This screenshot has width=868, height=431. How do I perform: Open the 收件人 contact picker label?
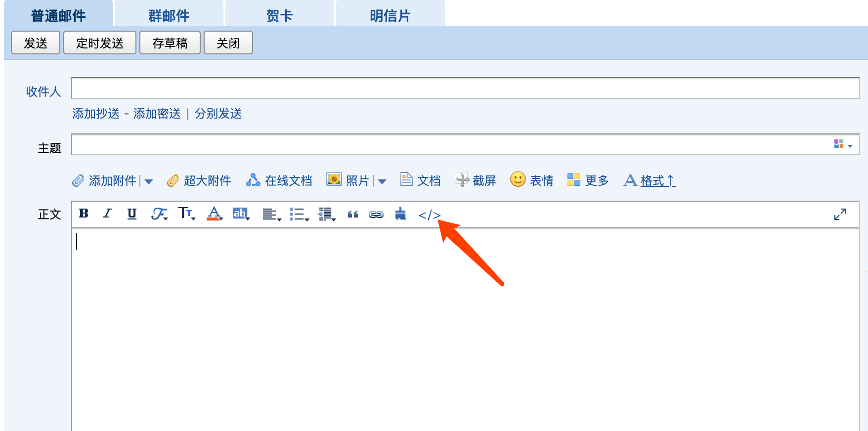(43, 91)
